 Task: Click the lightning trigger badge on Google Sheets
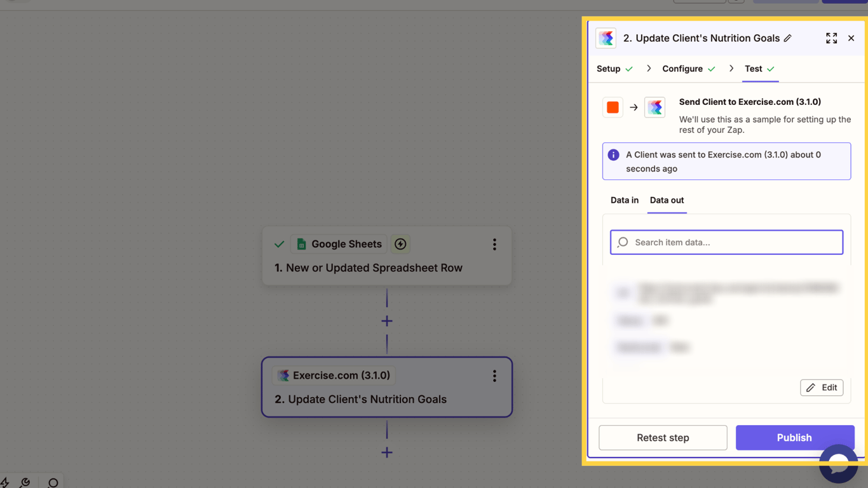[400, 244]
